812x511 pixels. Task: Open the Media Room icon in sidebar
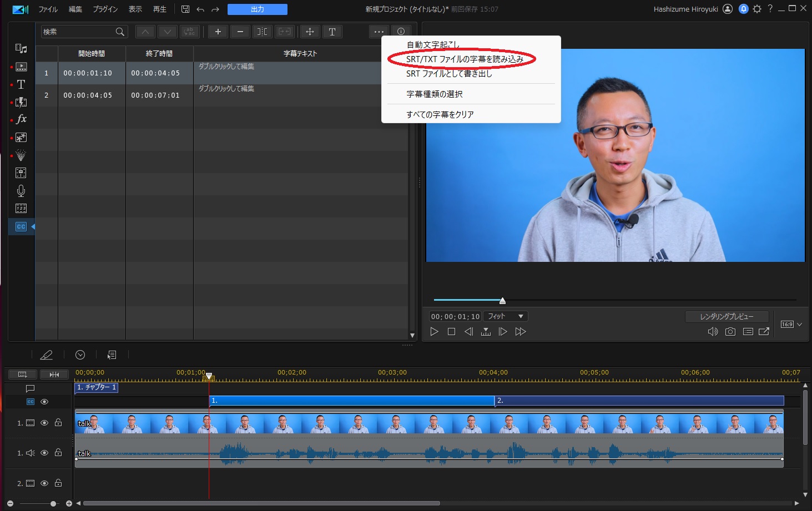point(21,49)
